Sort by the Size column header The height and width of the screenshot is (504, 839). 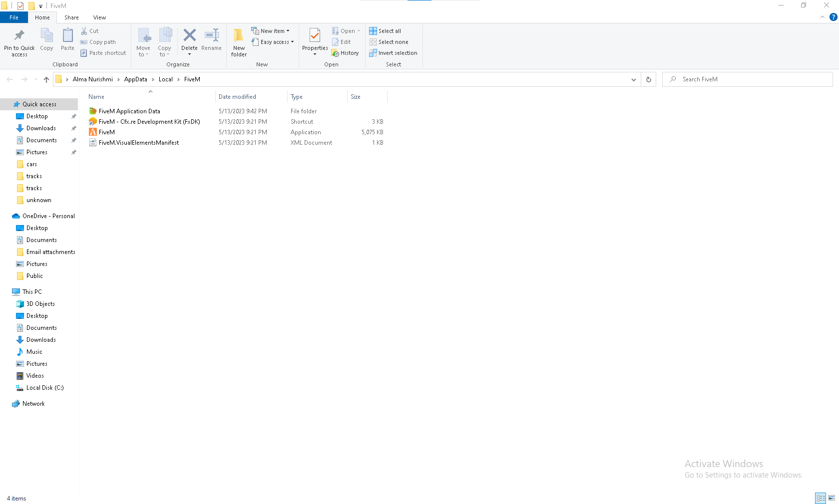(367, 97)
